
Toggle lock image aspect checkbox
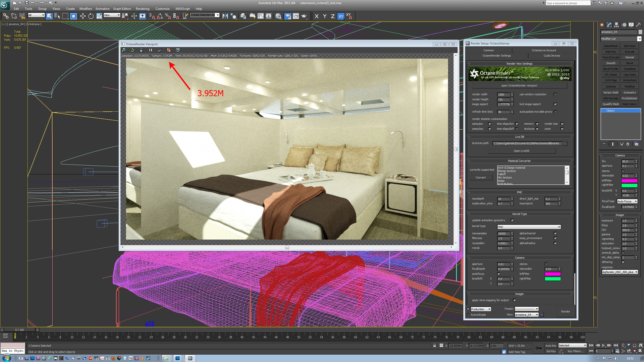coord(555,104)
